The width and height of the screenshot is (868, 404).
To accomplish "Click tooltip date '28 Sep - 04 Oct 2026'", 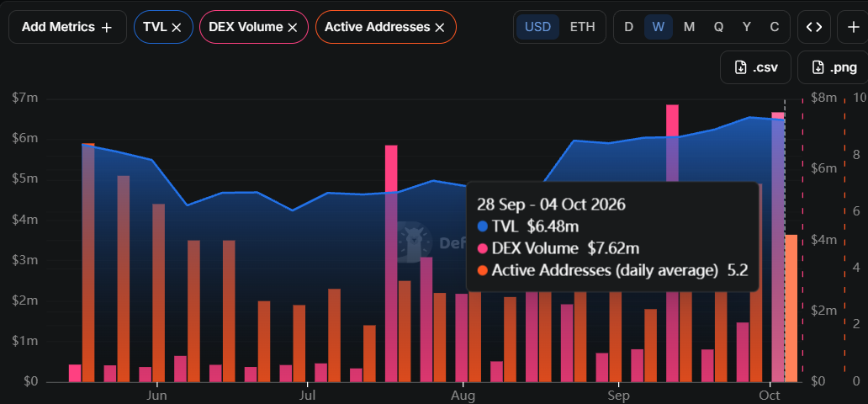I will point(552,204).
